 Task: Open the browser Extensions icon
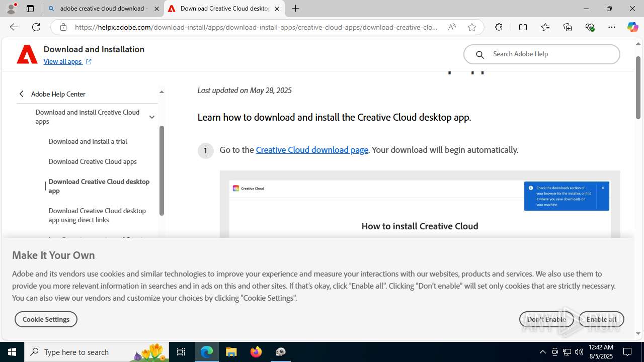tap(499, 27)
